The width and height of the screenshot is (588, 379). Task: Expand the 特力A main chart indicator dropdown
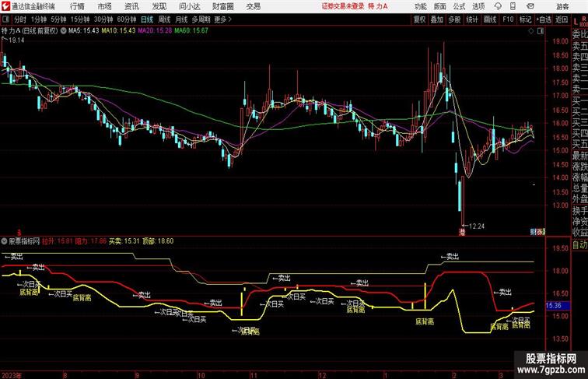[63, 31]
